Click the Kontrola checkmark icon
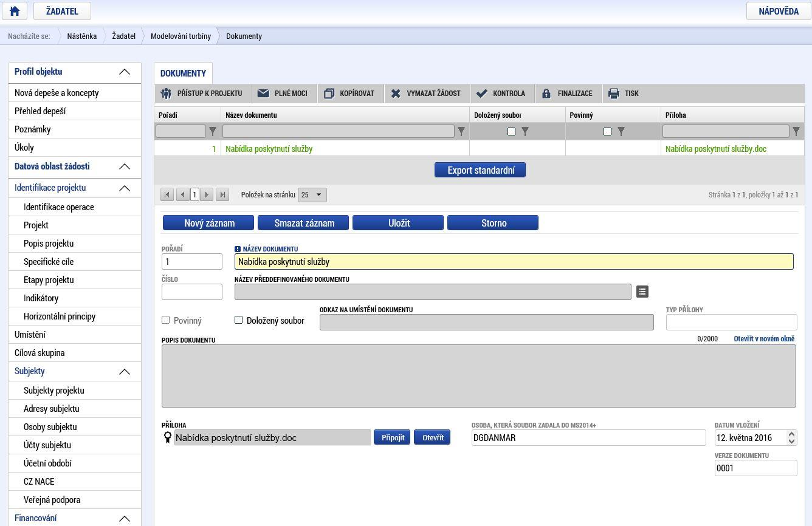This screenshot has height=526, width=812. click(482, 94)
